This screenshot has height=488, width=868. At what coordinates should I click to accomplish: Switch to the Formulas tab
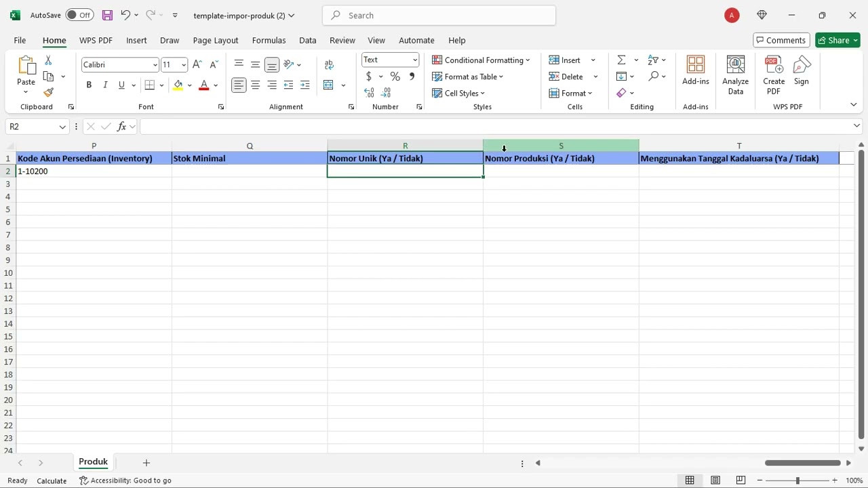pos(269,40)
